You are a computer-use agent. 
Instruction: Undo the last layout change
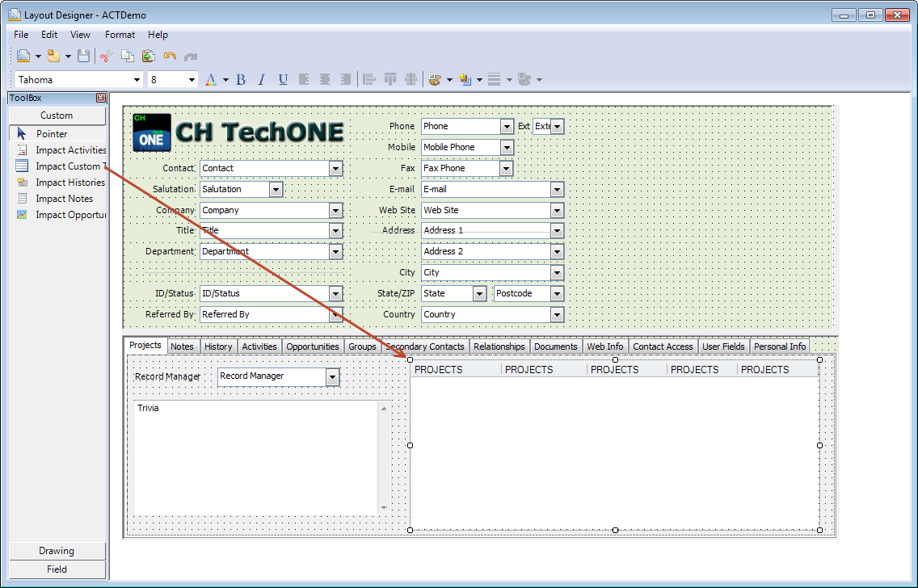pyautogui.click(x=170, y=56)
